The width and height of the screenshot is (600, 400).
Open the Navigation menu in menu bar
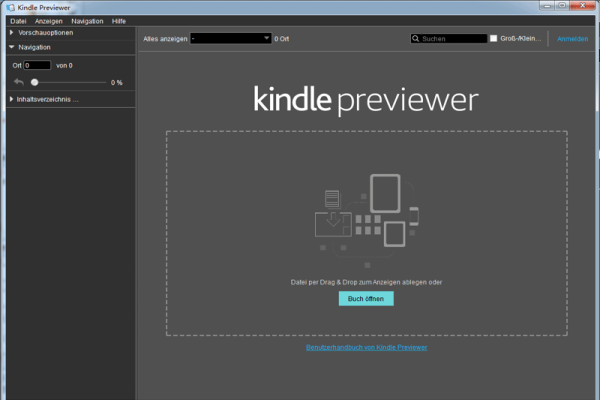[x=87, y=21]
